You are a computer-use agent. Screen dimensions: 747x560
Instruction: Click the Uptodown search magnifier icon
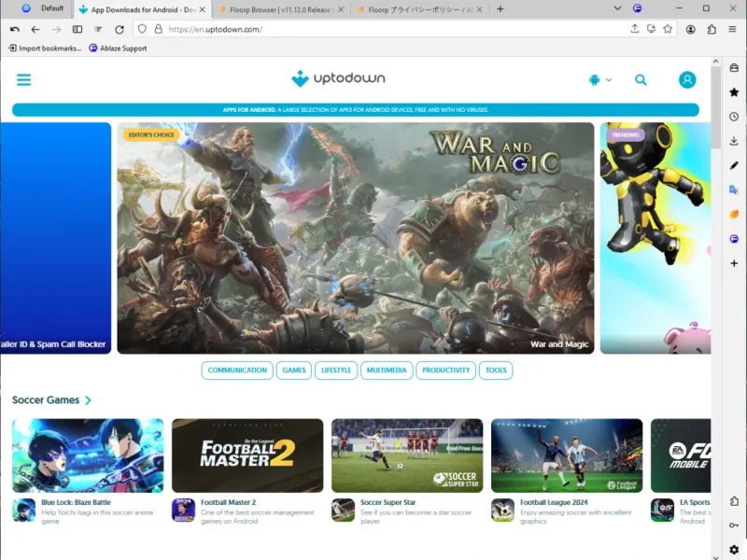pyautogui.click(x=641, y=79)
